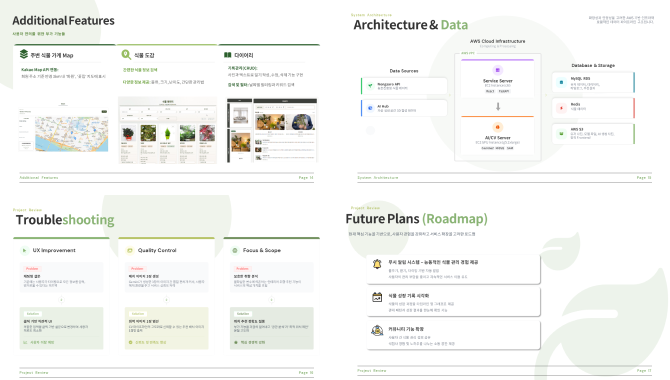The image size is (670, 380).
Task: Click the calendar icon in the roadmap card
Action: (377, 297)
